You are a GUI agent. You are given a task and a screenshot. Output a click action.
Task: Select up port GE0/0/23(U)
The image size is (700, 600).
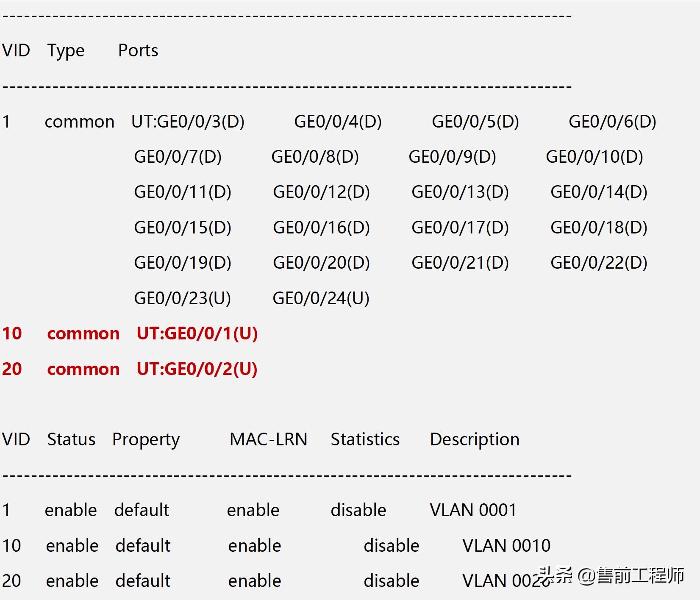(182, 298)
